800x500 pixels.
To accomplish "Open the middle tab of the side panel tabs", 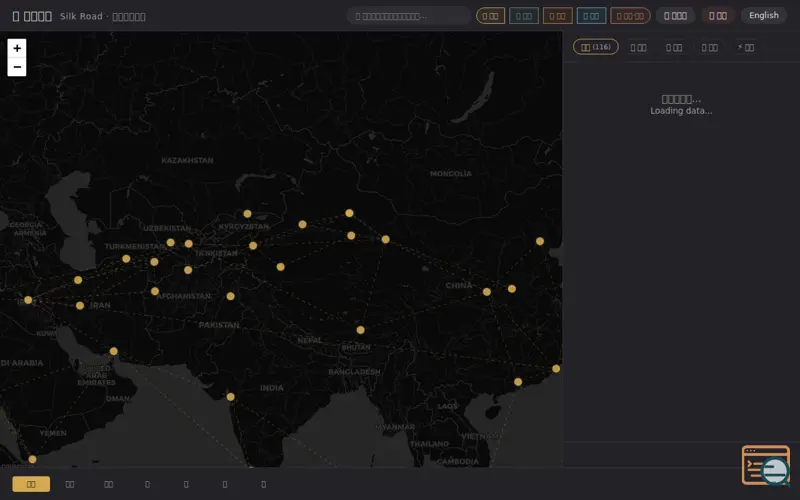I will [674, 47].
